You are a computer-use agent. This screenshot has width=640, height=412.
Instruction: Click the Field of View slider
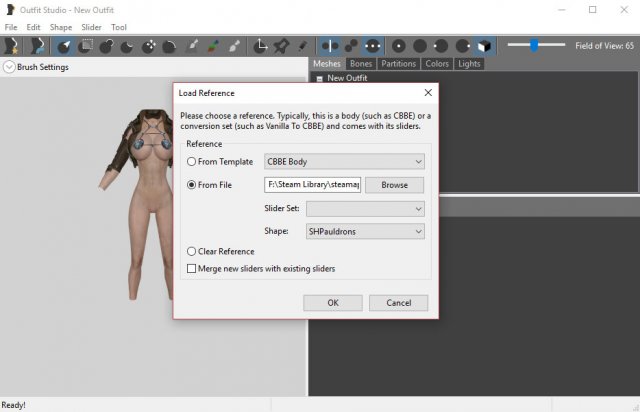click(535, 45)
